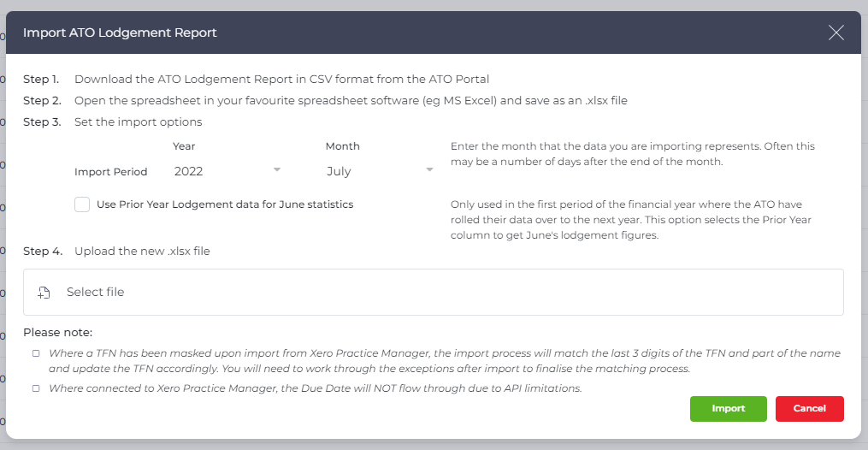This screenshot has height=450, width=868.
Task: Click the 'Select file' text to upload
Action: pos(95,292)
